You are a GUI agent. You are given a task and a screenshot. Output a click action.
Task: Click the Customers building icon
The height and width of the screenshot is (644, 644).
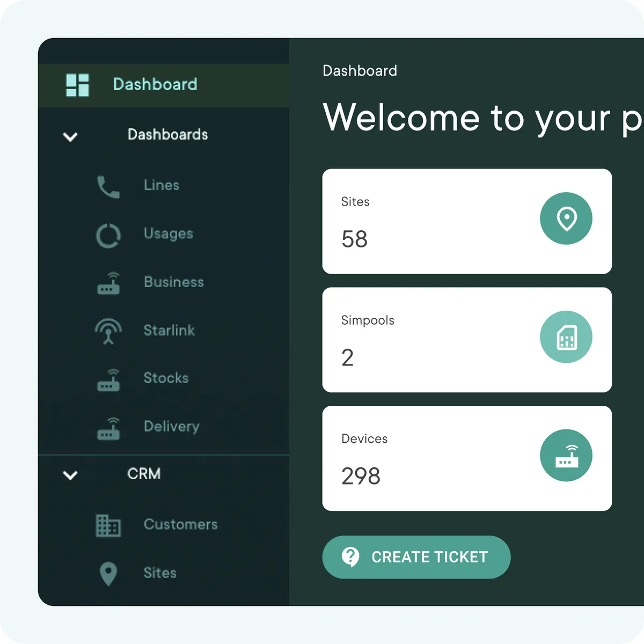pyautogui.click(x=108, y=525)
